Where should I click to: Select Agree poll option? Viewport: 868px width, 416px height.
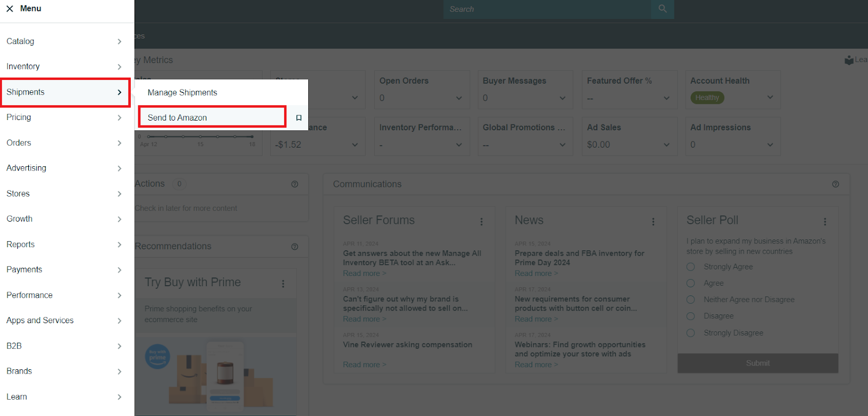691,283
